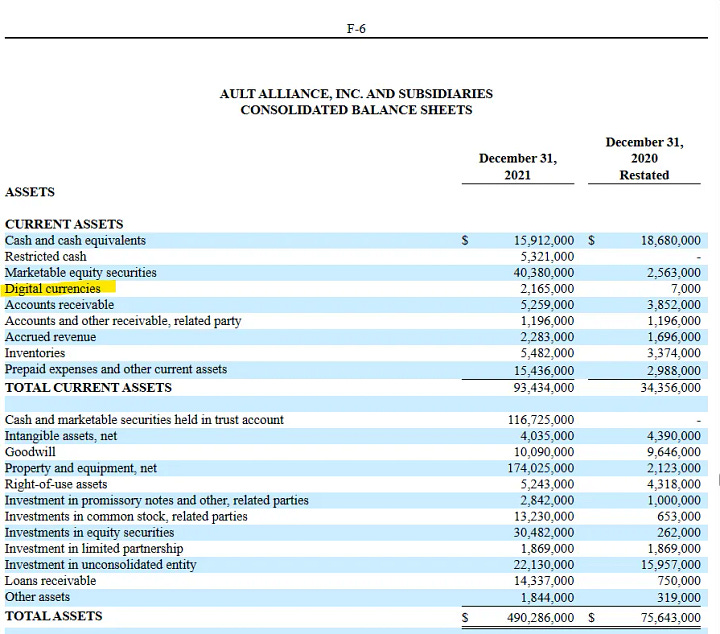Click inventories value 5,482,000
The width and height of the screenshot is (720, 634).
(547, 353)
